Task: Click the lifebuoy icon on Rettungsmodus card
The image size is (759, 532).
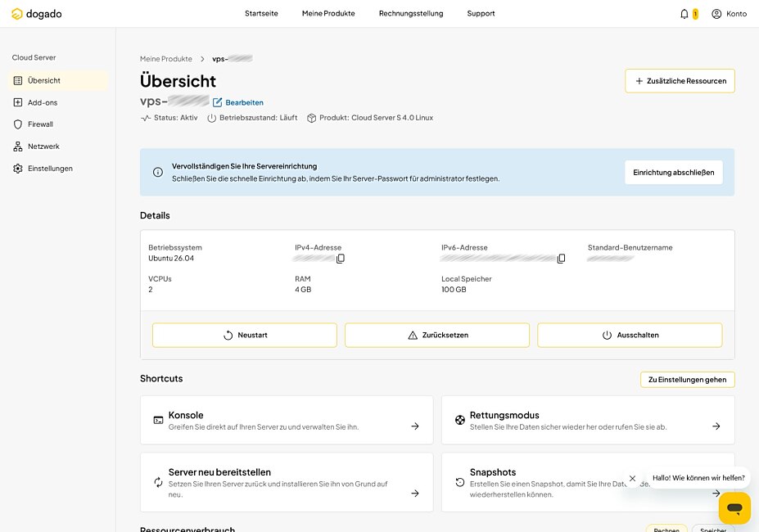Action: click(460, 420)
